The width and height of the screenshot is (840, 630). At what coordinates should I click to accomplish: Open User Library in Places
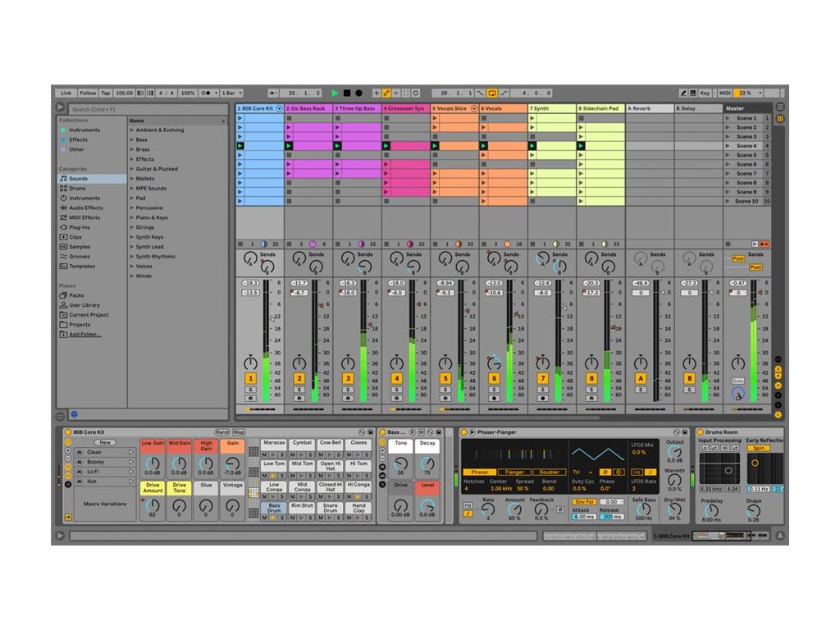coord(84,305)
